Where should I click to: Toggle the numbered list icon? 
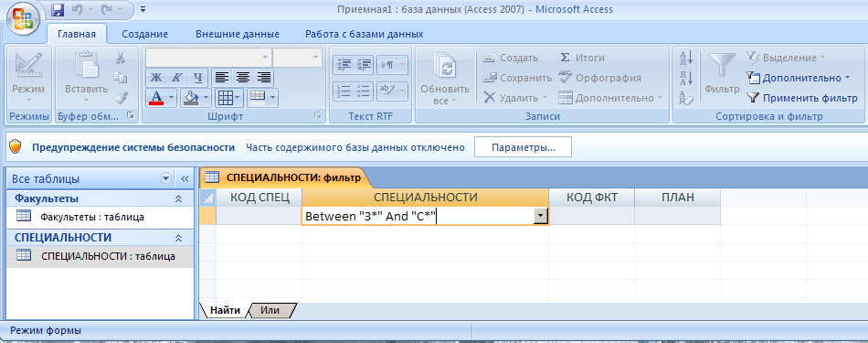click(344, 91)
